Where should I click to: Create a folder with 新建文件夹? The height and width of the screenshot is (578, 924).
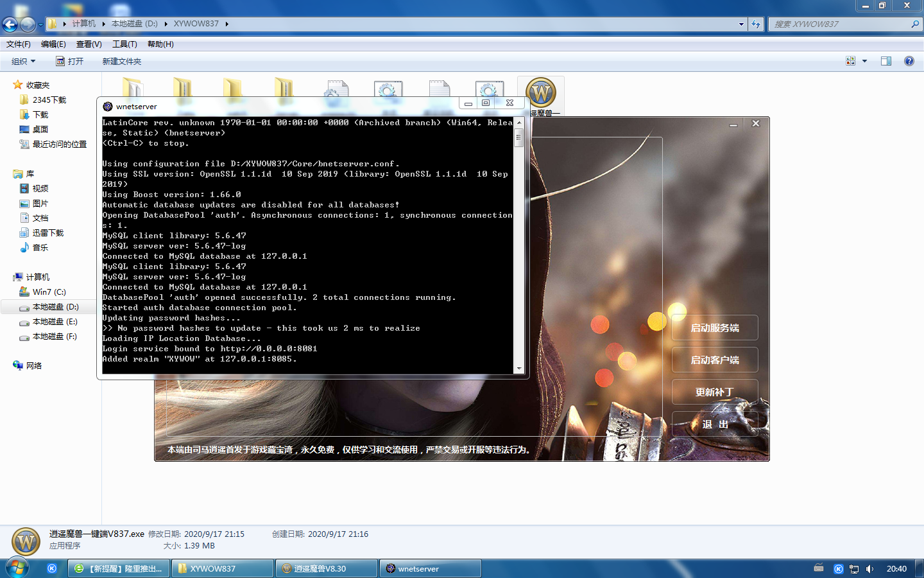pos(122,62)
